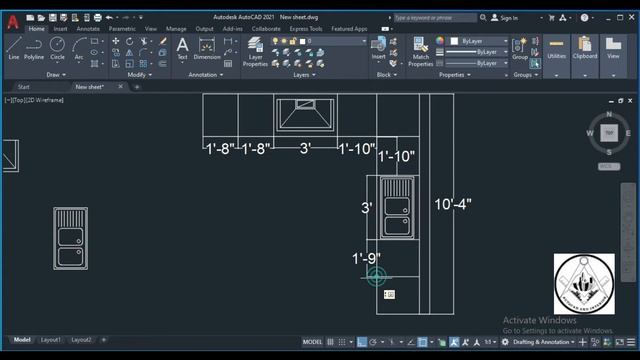640x360 pixels.
Task: Open the Annotate ribbon tab
Action: [x=88, y=29]
